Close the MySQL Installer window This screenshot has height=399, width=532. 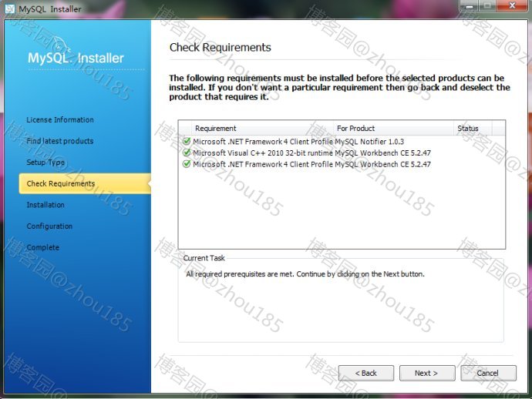point(512,5)
